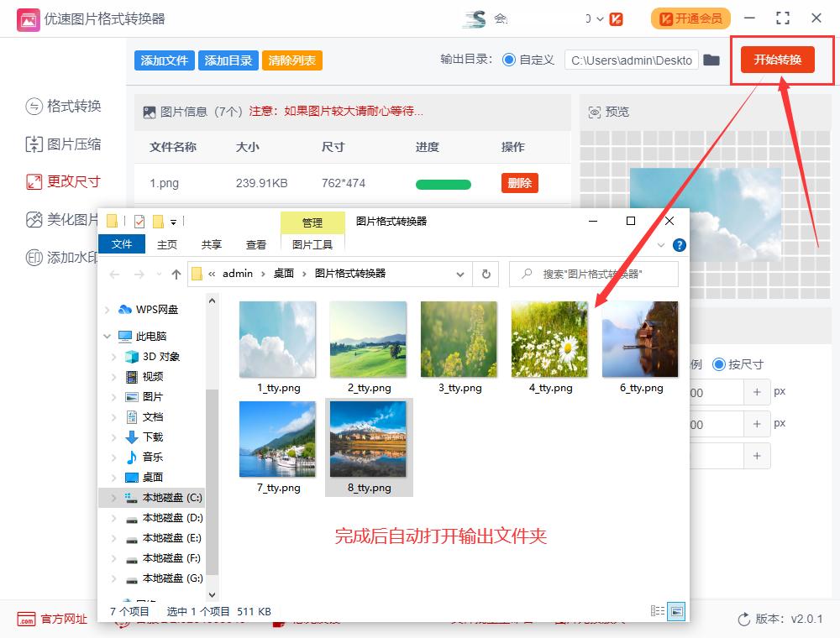Clear the file list with 清除列表
This screenshot has width=840, height=638.
click(x=291, y=60)
